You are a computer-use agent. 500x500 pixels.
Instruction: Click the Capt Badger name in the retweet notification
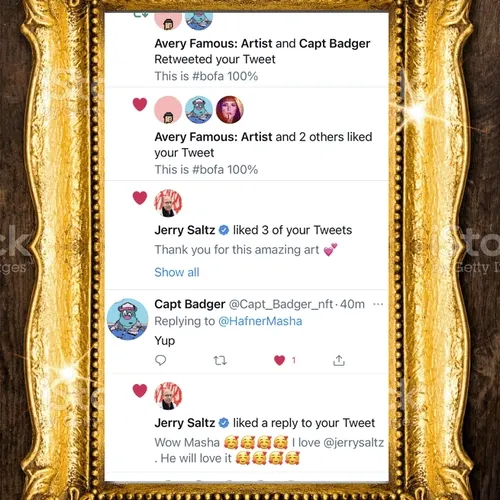coord(335,43)
